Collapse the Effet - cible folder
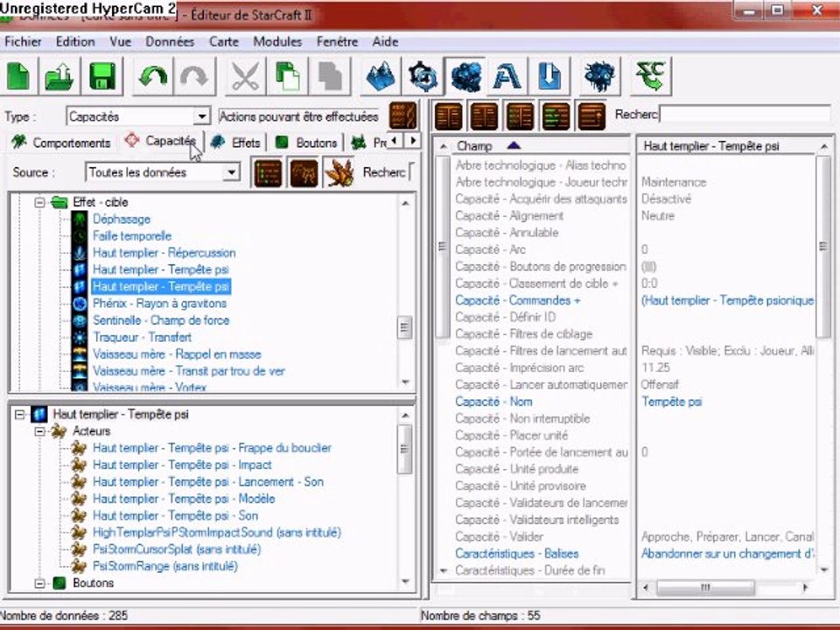 pos(39,202)
